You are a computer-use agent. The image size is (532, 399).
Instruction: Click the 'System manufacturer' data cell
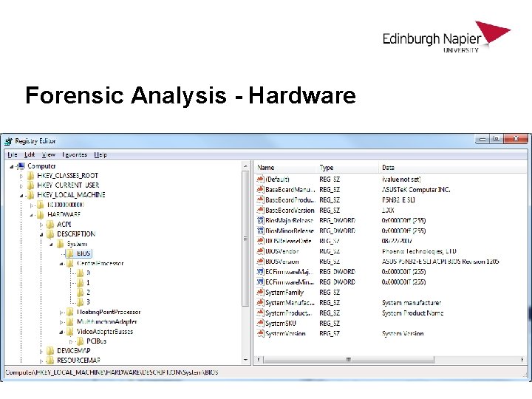click(412, 303)
